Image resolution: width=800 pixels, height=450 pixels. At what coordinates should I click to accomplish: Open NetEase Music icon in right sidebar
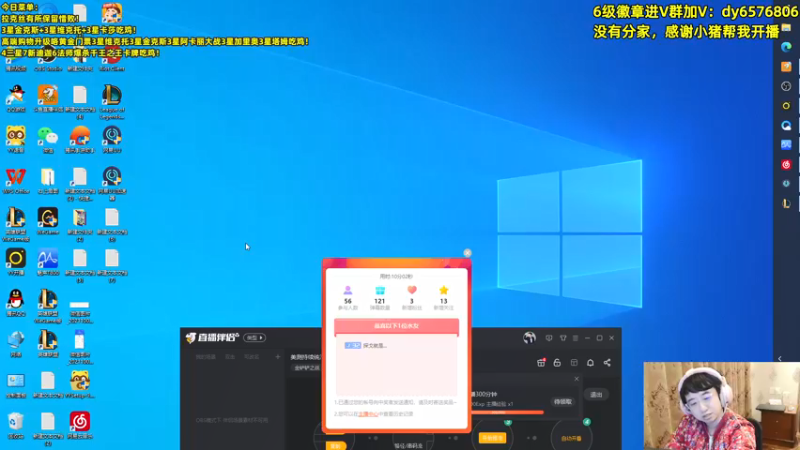pos(786,164)
